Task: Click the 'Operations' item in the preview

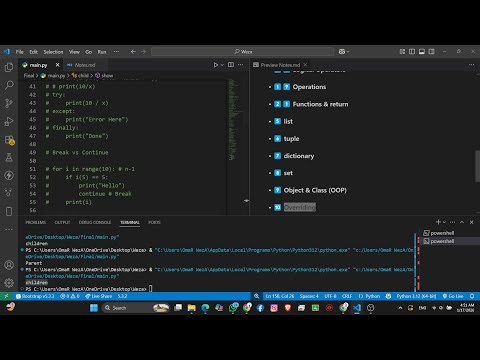Action: click(x=309, y=87)
